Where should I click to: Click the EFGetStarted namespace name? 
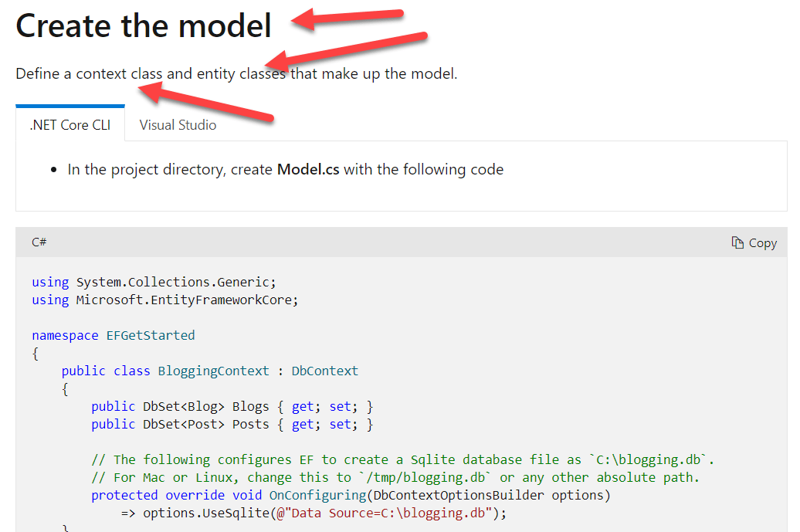pos(151,335)
